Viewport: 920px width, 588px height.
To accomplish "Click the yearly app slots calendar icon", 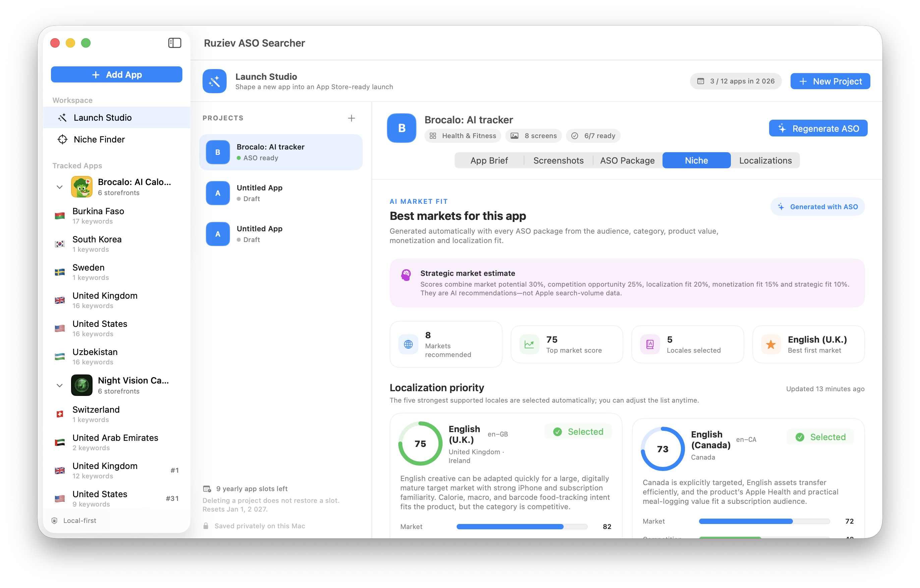I will 207,489.
